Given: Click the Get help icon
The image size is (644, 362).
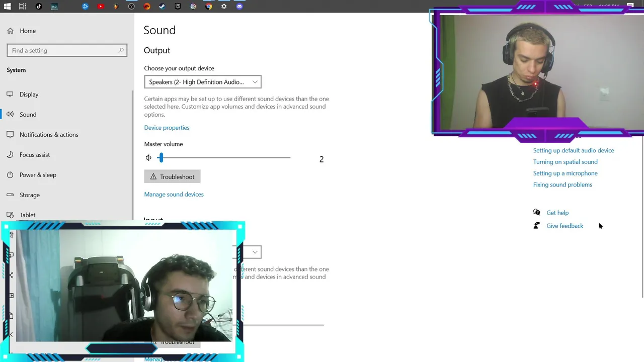Looking at the screenshot, I should 537,213.
